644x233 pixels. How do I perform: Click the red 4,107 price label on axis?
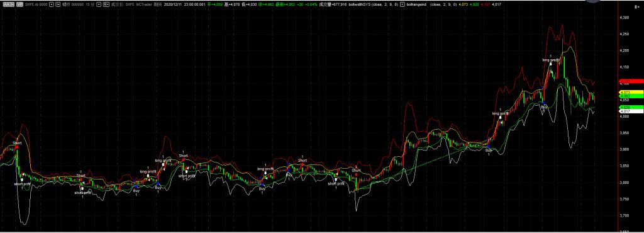coord(631,81)
